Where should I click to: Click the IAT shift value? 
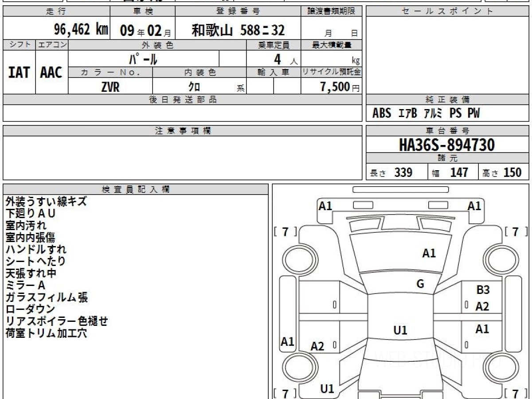[19, 73]
